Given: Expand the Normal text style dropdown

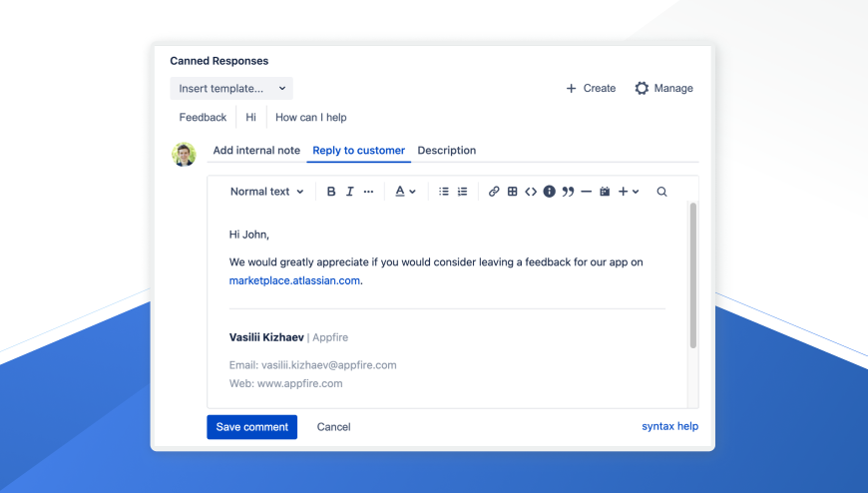Looking at the screenshot, I should tap(266, 192).
